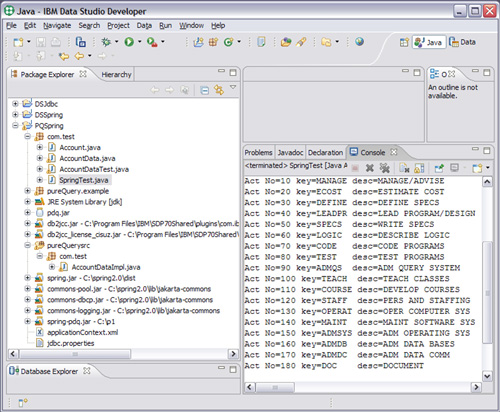Click Console vertical scroll down arrow
The image size is (500, 412).
pos(487,376)
